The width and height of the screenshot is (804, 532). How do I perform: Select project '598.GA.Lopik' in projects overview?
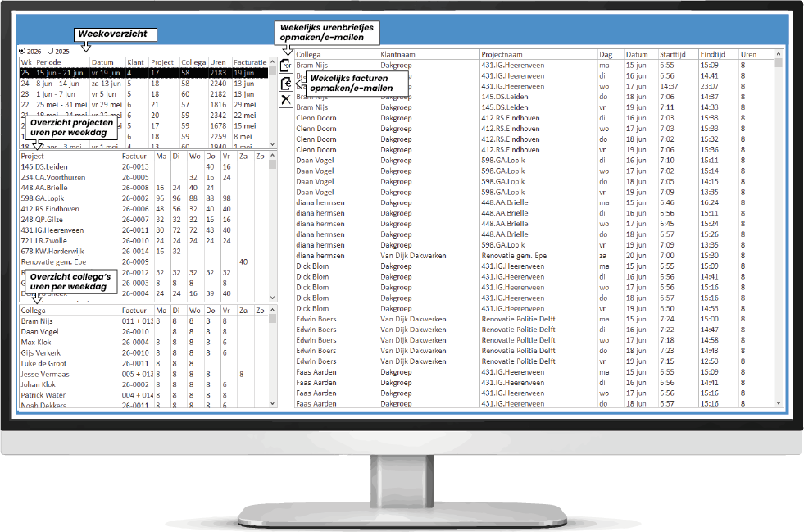pos(43,198)
